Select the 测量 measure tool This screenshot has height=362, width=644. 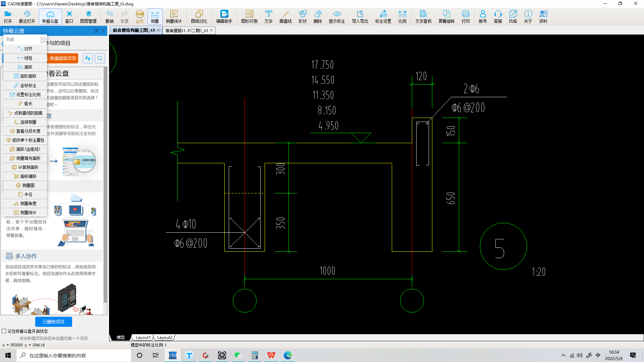(x=155, y=16)
